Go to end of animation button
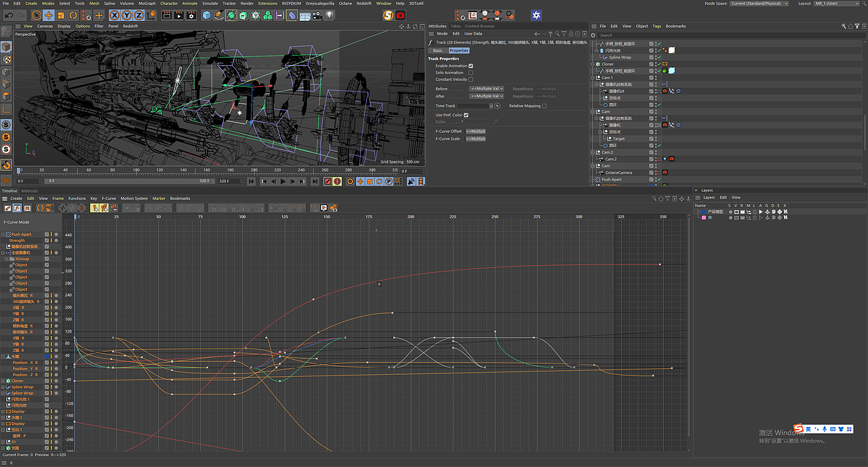The height and width of the screenshot is (467, 868). (315, 181)
